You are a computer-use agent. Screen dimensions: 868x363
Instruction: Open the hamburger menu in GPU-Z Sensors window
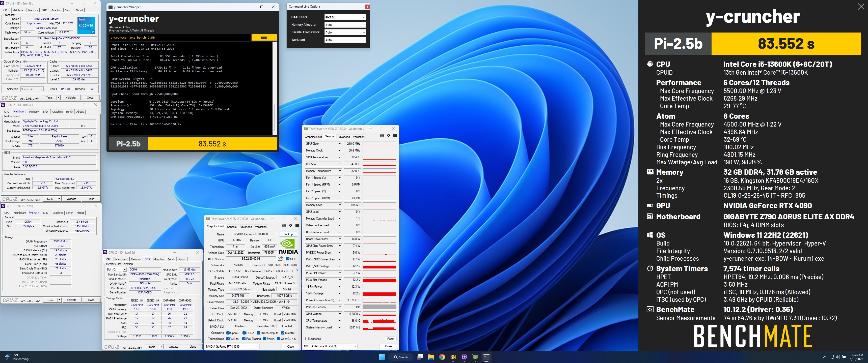395,135
